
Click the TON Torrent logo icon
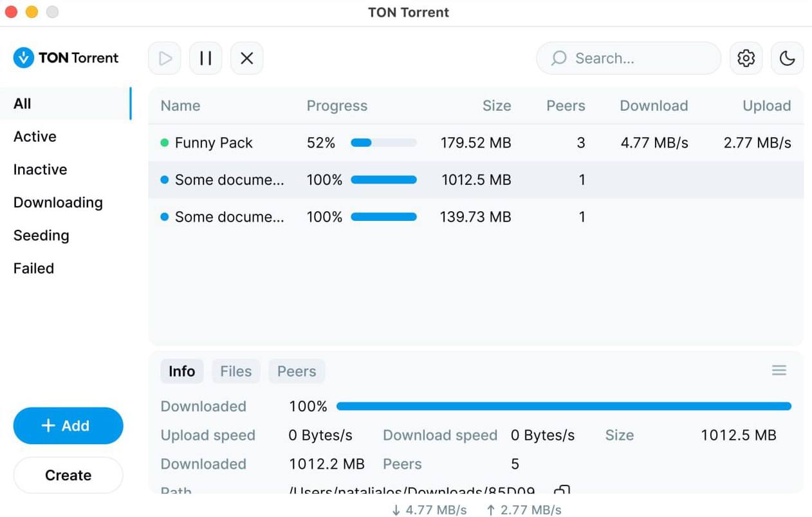pyautogui.click(x=23, y=58)
